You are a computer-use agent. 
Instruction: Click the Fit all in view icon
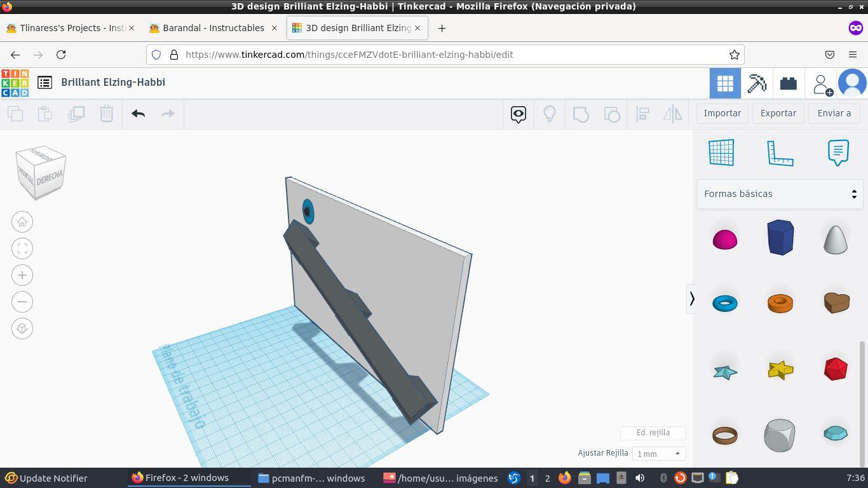click(22, 248)
